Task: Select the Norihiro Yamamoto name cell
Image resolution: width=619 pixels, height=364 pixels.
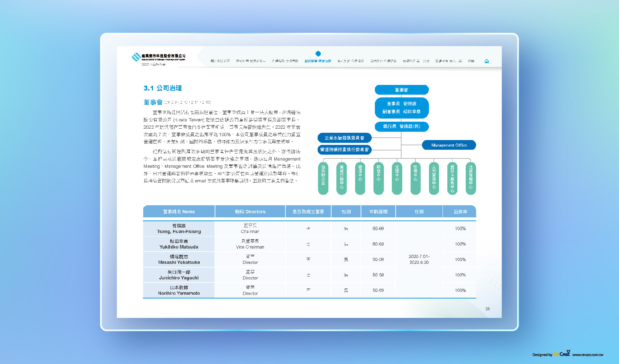Action: pyautogui.click(x=179, y=290)
